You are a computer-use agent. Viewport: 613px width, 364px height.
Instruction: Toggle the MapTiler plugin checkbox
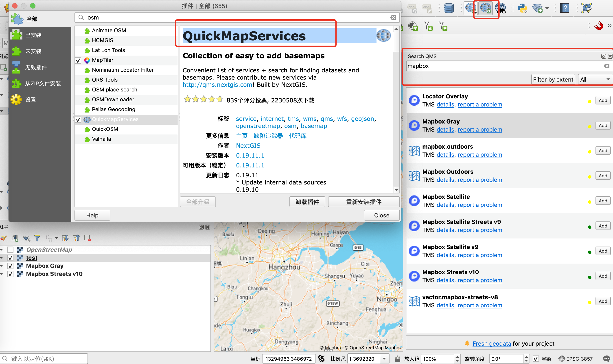(x=78, y=60)
